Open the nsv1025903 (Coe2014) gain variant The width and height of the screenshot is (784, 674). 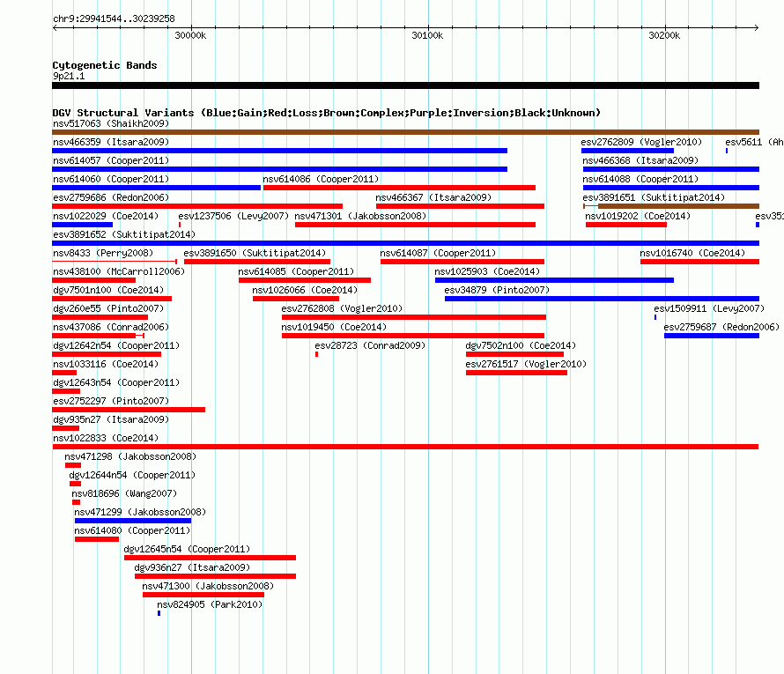pyautogui.click(x=554, y=280)
